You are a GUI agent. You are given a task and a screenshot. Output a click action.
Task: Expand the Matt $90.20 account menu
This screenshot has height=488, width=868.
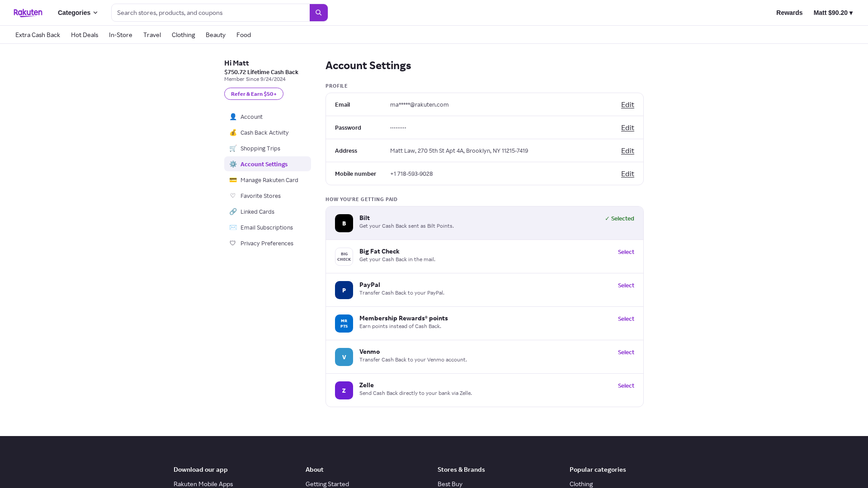[x=833, y=13]
